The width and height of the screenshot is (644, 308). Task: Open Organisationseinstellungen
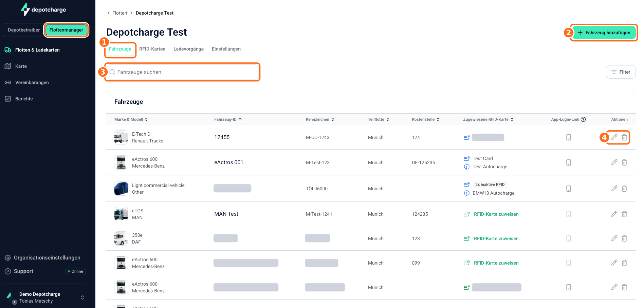tap(42, 258)
